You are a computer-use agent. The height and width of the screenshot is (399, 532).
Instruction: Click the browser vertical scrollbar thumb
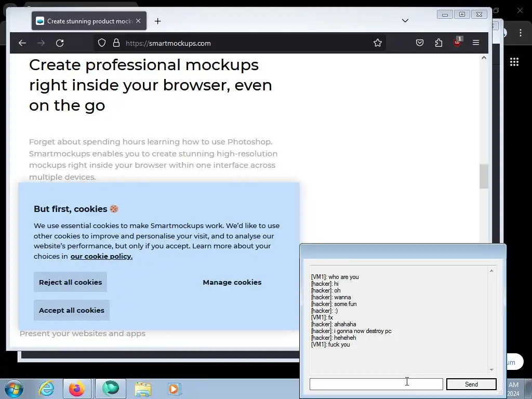[484, 177]
